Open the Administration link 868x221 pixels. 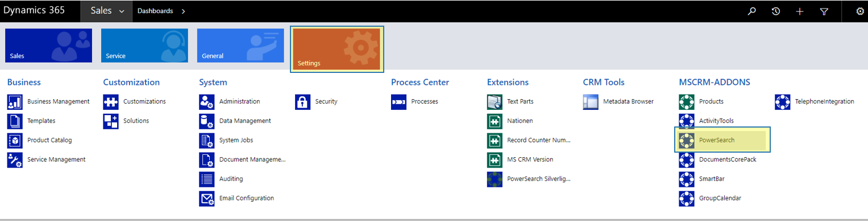coord(239,101)
